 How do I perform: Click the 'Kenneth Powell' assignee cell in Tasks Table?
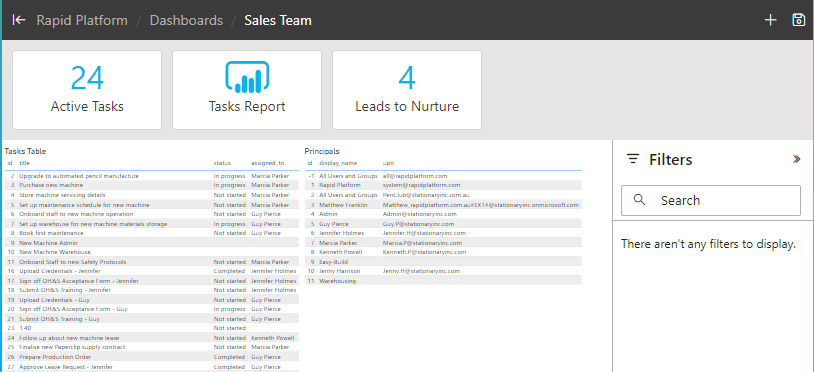pos(273,338)
